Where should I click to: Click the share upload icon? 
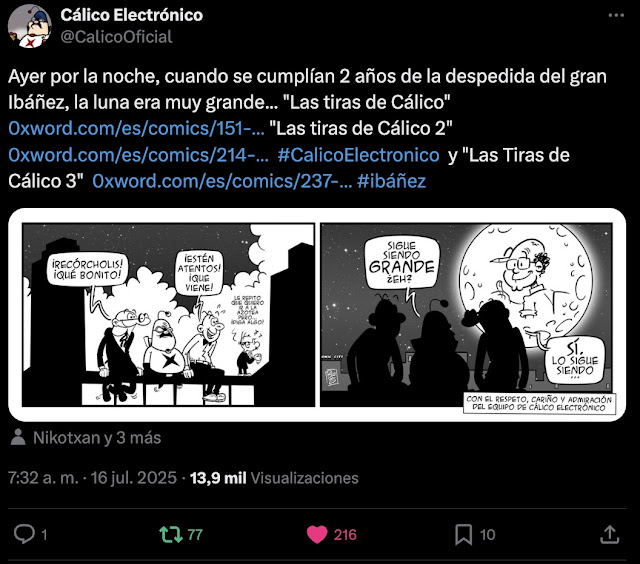click(x=609, y=534)
